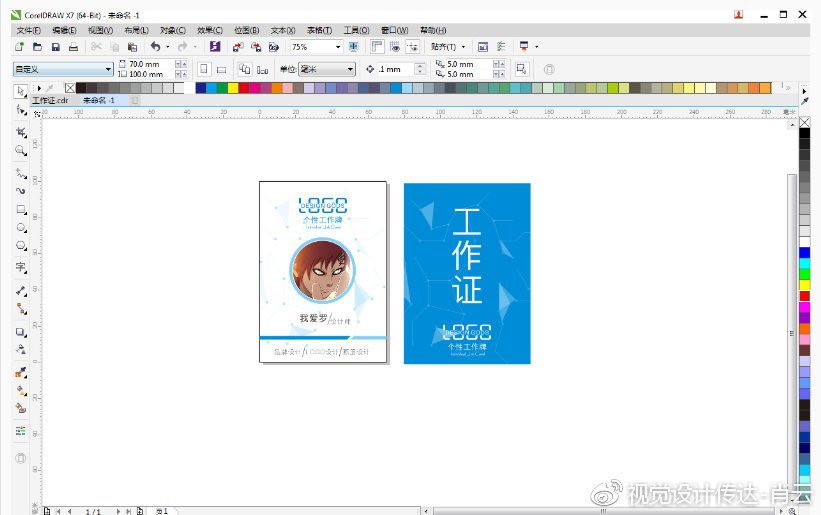821x515 pixels.
Task: Click the Full Screen Preview icon
Action: (353, 47)
